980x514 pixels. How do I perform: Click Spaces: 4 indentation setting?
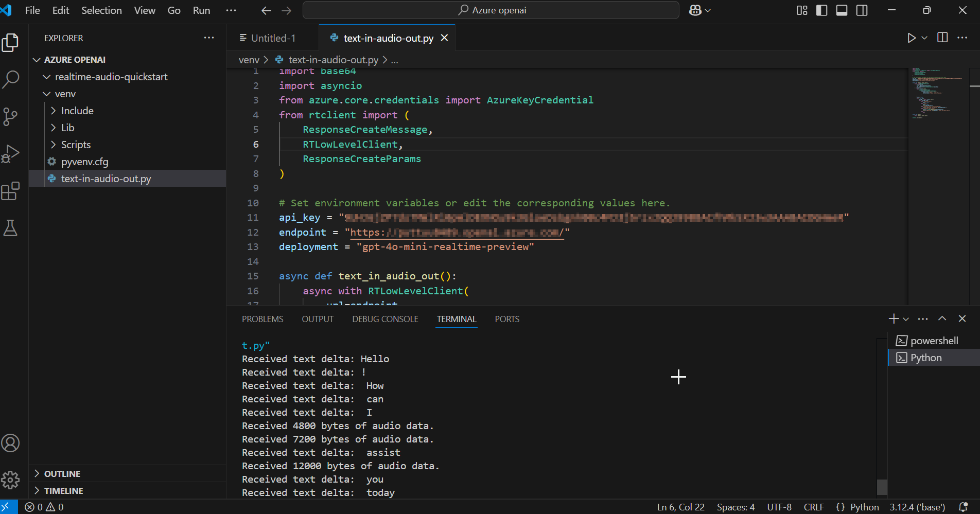[x=736, y=507]
